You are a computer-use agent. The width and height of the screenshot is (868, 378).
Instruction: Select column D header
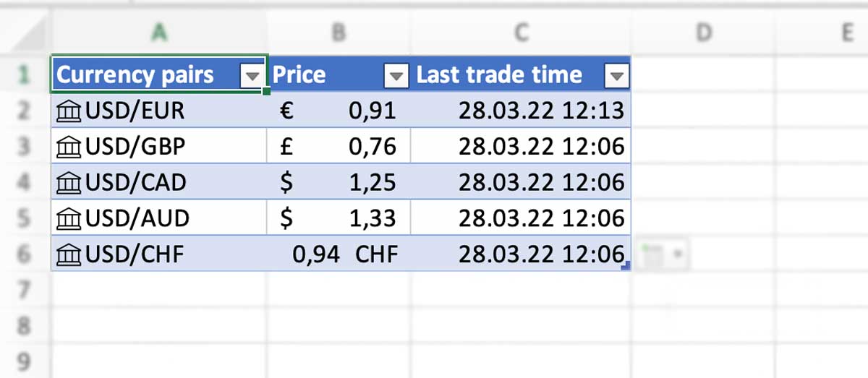[702, 32]
